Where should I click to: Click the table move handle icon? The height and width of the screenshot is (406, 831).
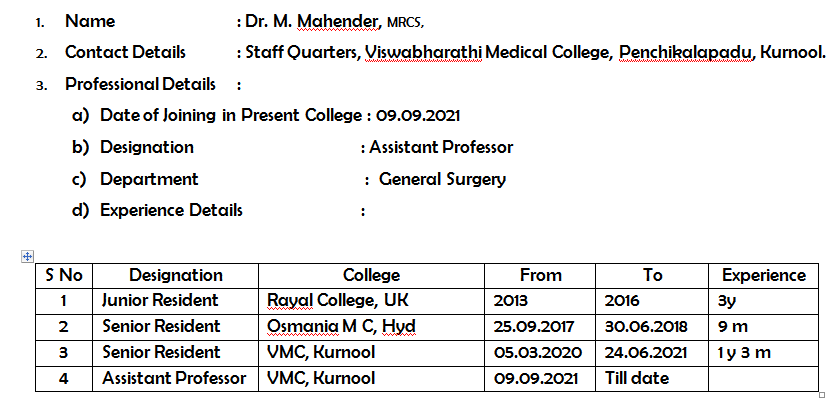click(27, 257)
